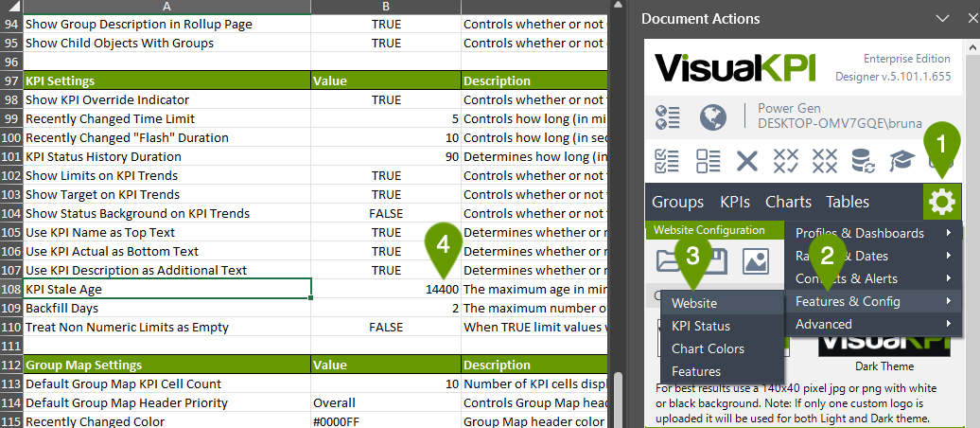Open the KPI Status menu entry
The image size is (980, 428).
pyautogui.click(x=700, y=326)
